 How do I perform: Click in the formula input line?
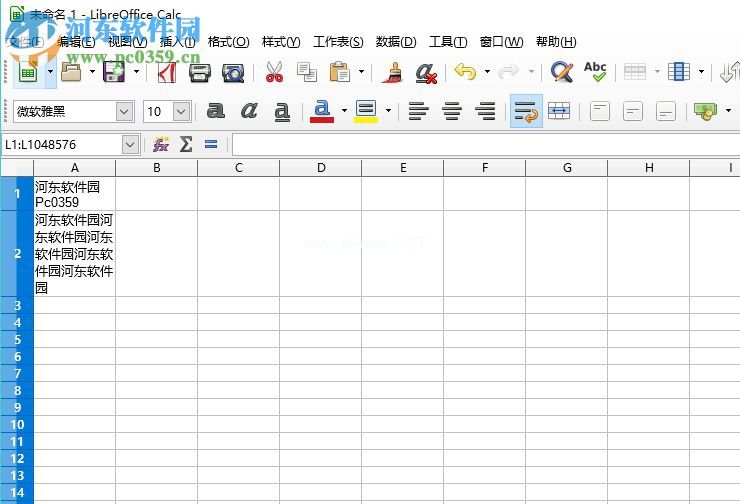486,144
